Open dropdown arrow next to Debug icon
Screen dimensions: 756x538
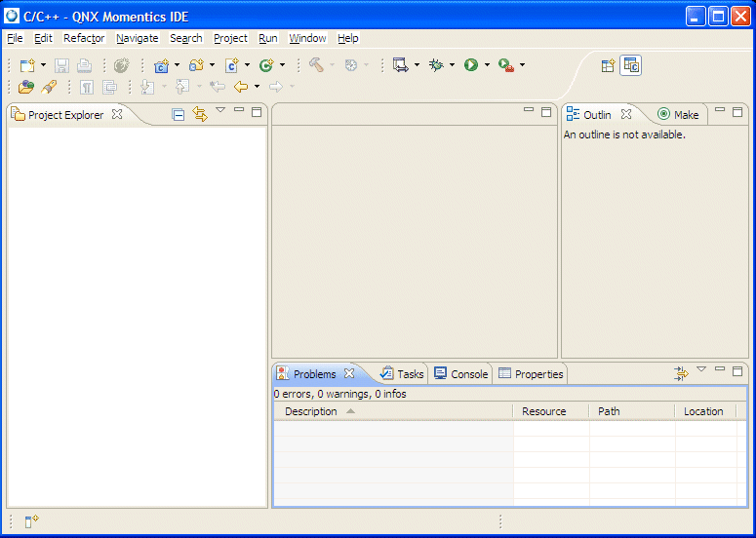click(452, 65)
